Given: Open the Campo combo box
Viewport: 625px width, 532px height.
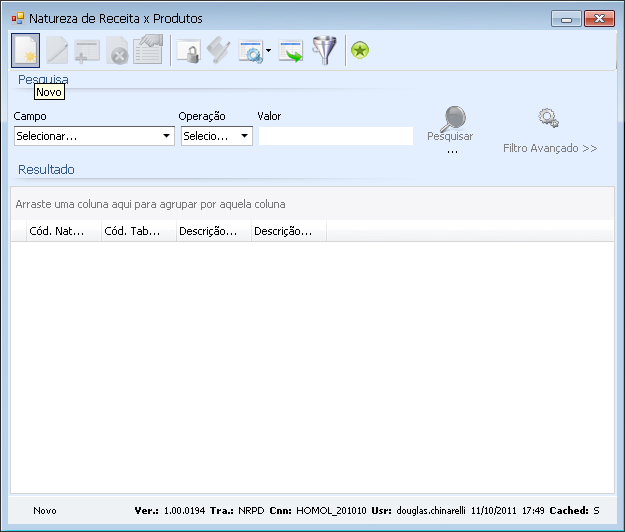Looking at the screenshot, I should 94,136.
